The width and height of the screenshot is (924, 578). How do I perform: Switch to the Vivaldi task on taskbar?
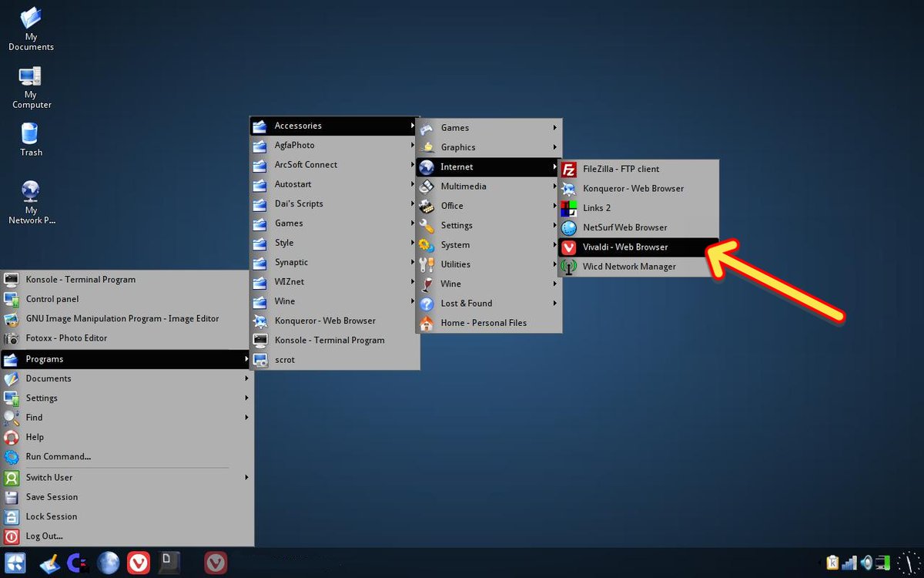pos(216,563)
